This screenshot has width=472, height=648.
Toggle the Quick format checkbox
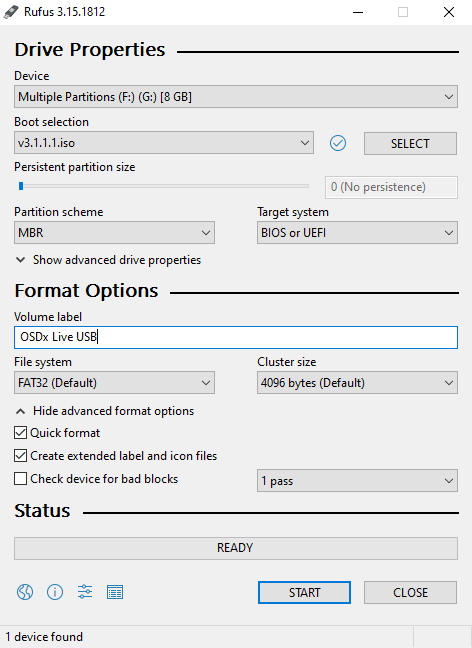(x=20, y=433)
